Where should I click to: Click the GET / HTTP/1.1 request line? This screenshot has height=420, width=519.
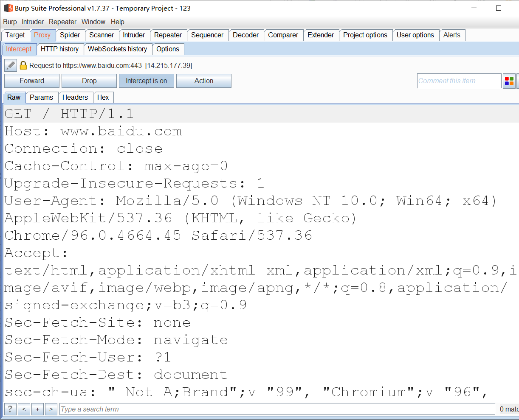[69, 114]
